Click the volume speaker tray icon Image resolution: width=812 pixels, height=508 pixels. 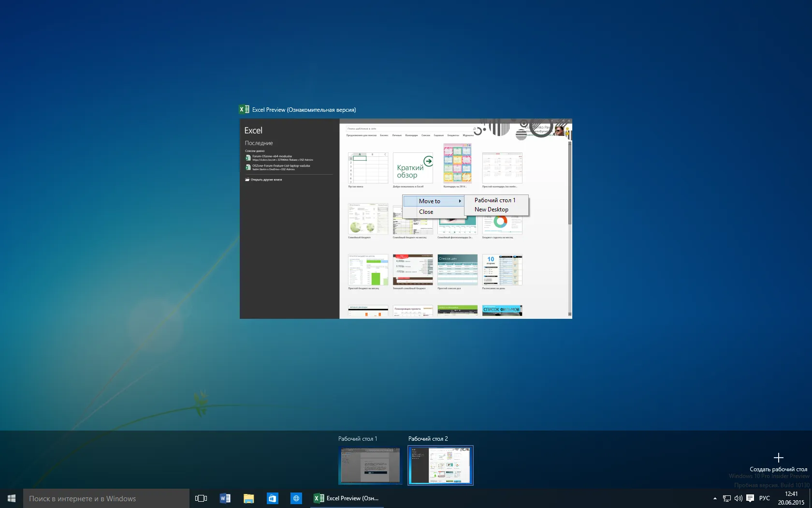pos(738,498)
